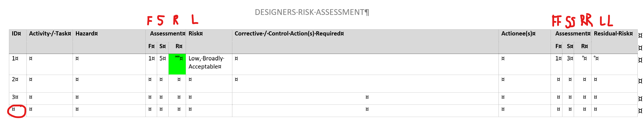Click the ID cell containing 3
644x120 pixels.
(x=15, y=97)
